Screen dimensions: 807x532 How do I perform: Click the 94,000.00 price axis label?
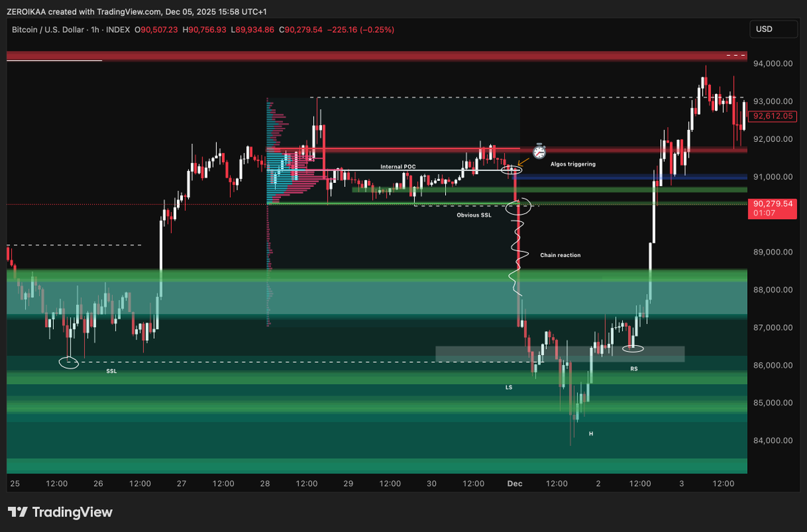[x=774, y=63]
